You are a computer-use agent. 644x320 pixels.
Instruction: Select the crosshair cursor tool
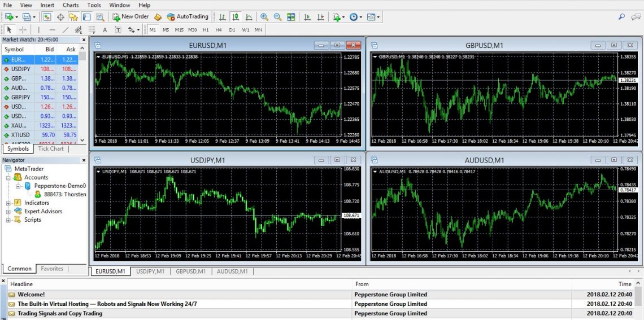[x=23, y=30]
